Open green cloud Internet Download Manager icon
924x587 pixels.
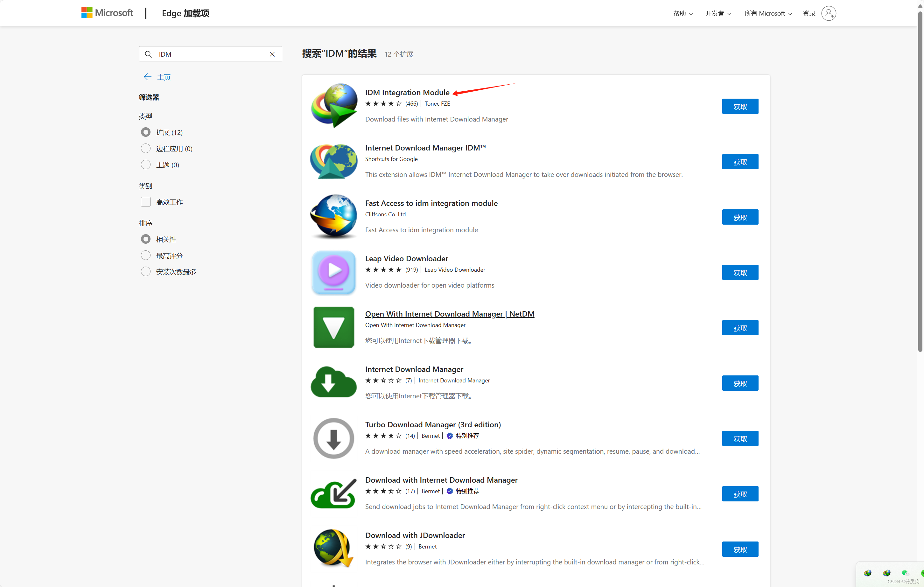click(334, 382)
